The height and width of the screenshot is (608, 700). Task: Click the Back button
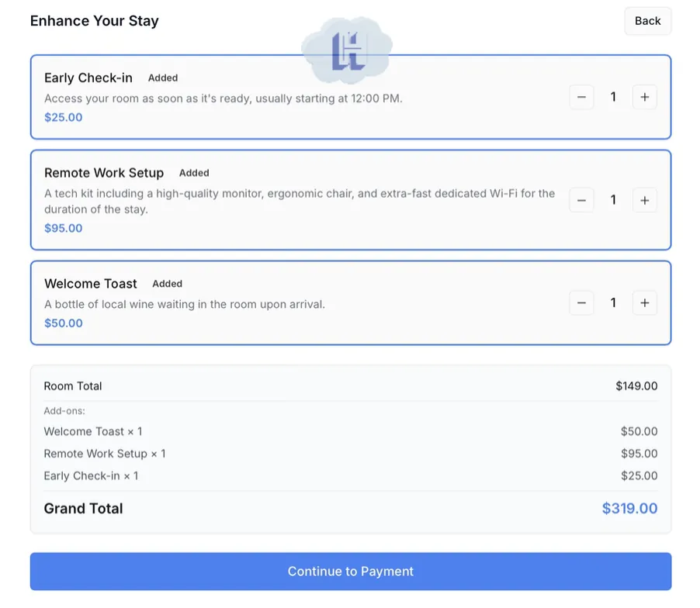click(647, 21)
